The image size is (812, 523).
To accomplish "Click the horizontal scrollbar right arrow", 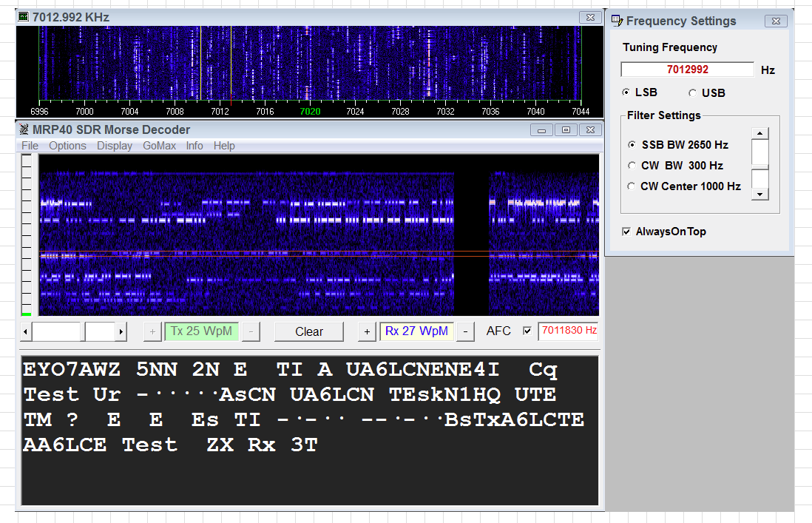I will click(121, 331).
